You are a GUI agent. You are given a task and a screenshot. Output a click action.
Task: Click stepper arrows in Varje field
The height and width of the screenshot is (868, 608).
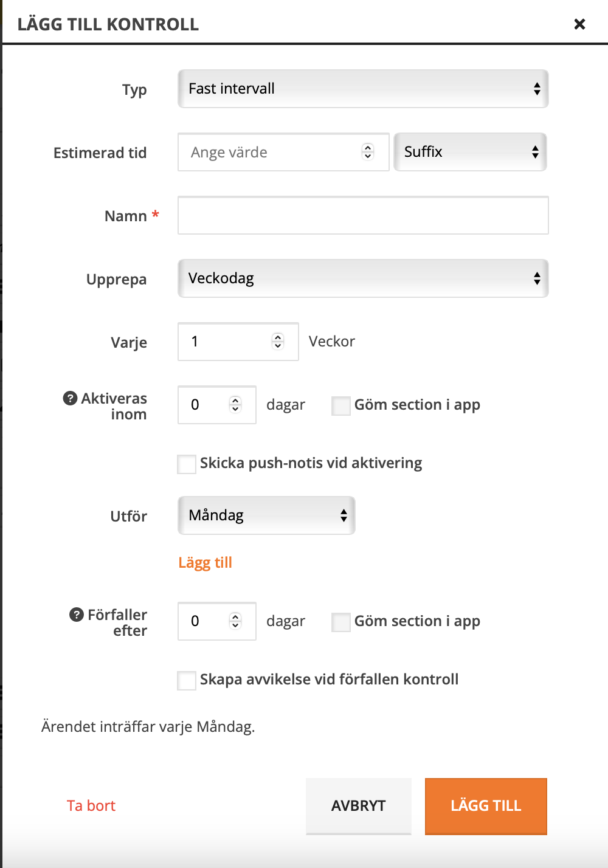(278, 342)
